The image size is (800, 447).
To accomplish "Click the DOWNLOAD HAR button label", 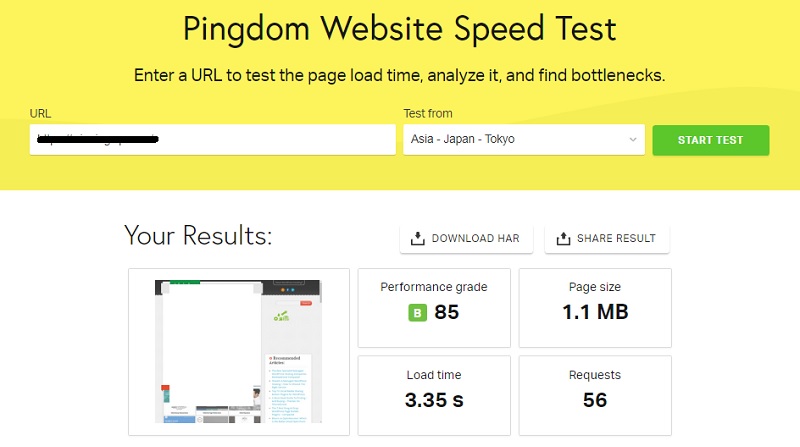I will tap(476, 238).
